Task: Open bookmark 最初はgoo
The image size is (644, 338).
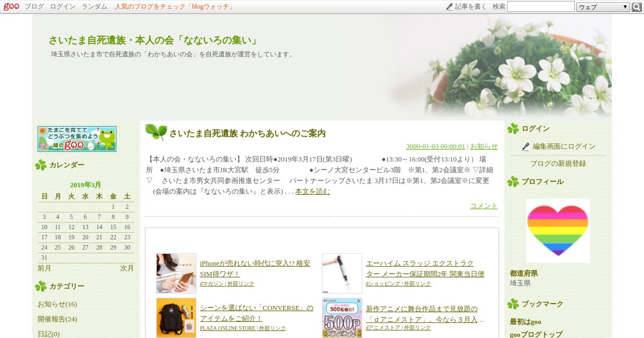Action: [525, 322]
